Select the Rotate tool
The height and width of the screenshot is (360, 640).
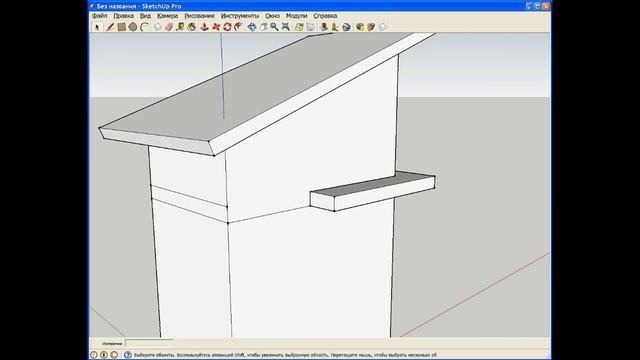tap(227, 27)
